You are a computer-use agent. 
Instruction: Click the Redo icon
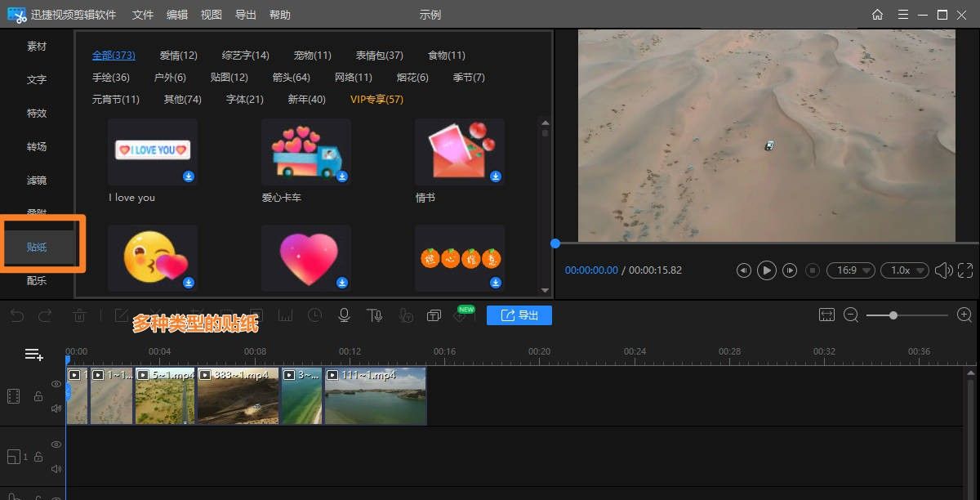[x=47, y=315]
